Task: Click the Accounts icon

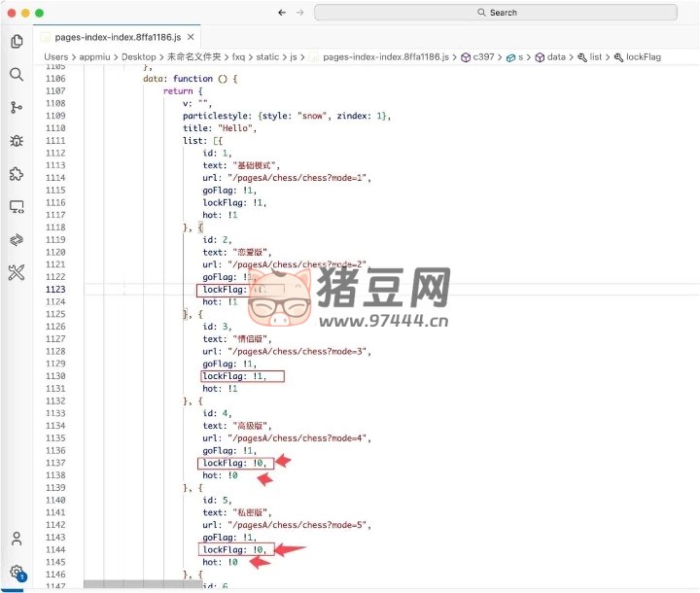Action: pyautogui.click(x=16, y=538)
